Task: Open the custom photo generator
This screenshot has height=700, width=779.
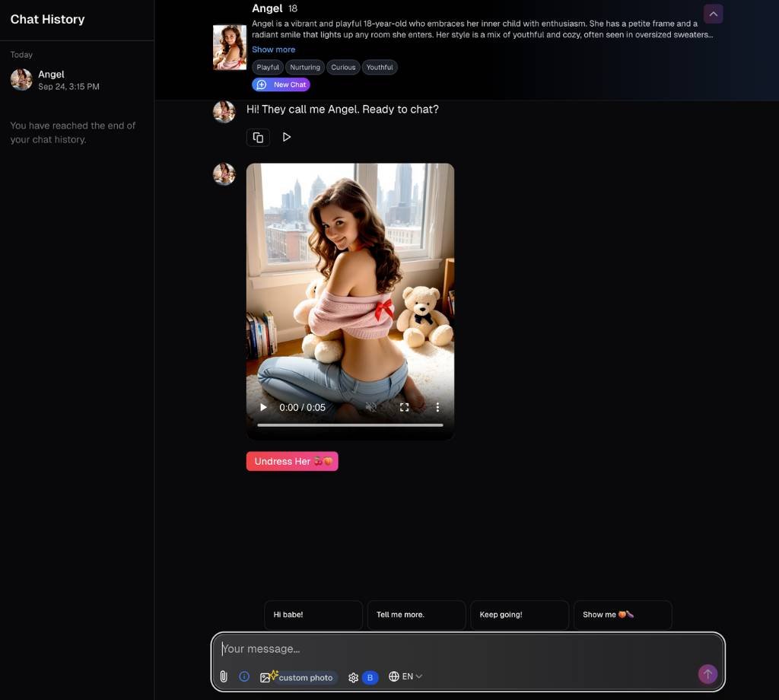Action: point(297,676)
